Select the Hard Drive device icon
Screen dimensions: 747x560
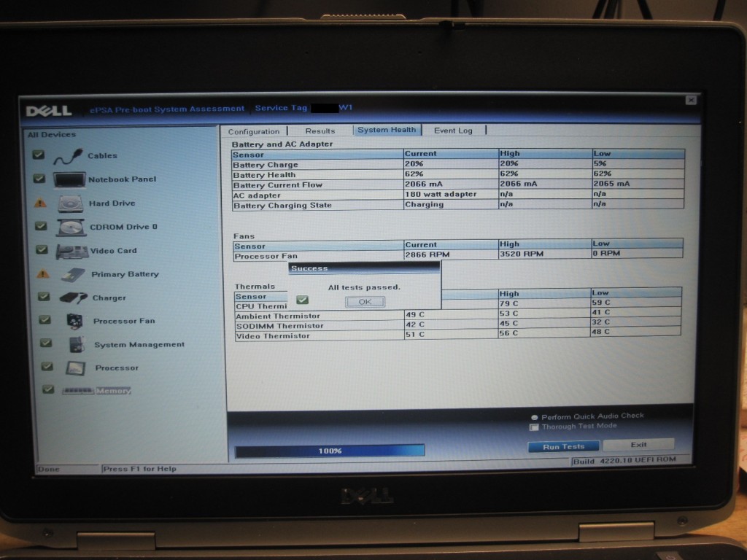coord(71,203)
